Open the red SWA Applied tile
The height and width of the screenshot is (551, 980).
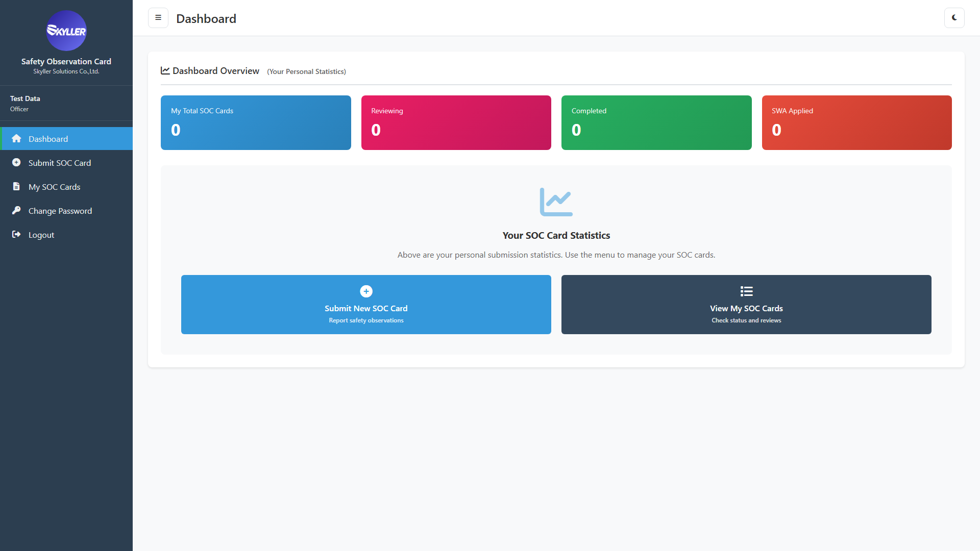pyautogui.click(x=857, y=122)
